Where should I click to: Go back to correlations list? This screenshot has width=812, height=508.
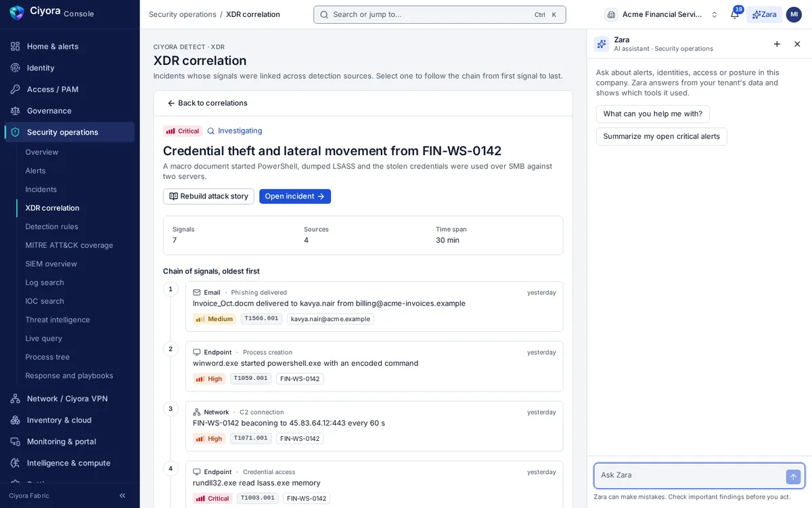[x=207, y=103]
